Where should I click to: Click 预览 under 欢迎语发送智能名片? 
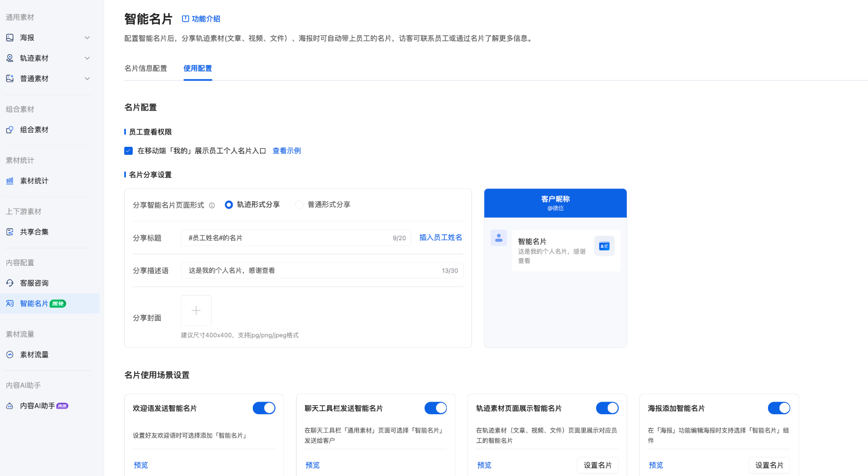[141, 465]
